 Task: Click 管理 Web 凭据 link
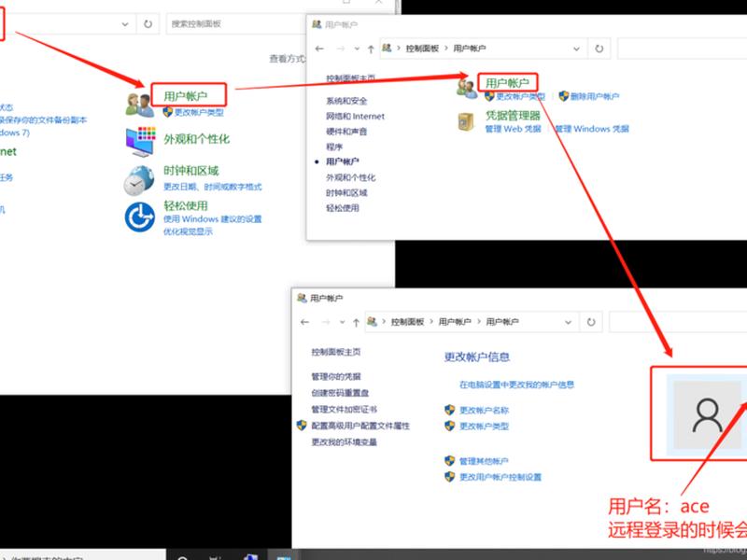click(x=513, y=129)
